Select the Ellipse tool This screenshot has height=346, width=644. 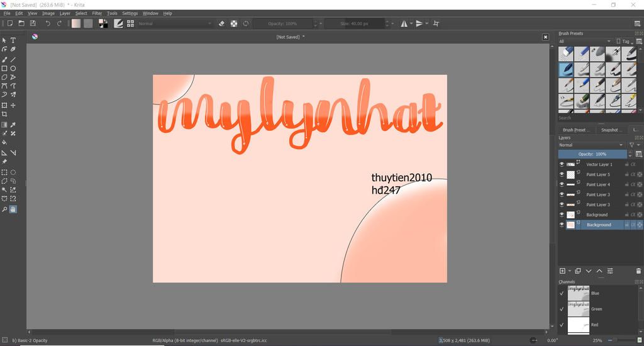point(13,68)
